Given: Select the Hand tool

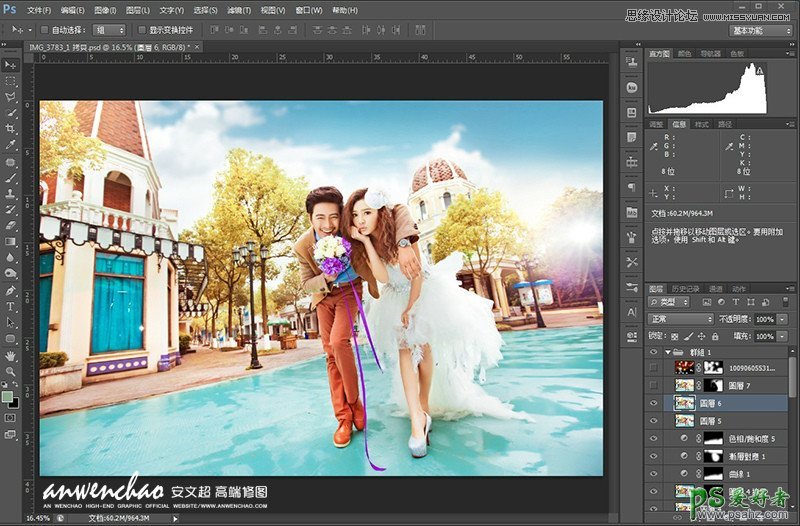Looking at the screenshot, I should 11,355.
